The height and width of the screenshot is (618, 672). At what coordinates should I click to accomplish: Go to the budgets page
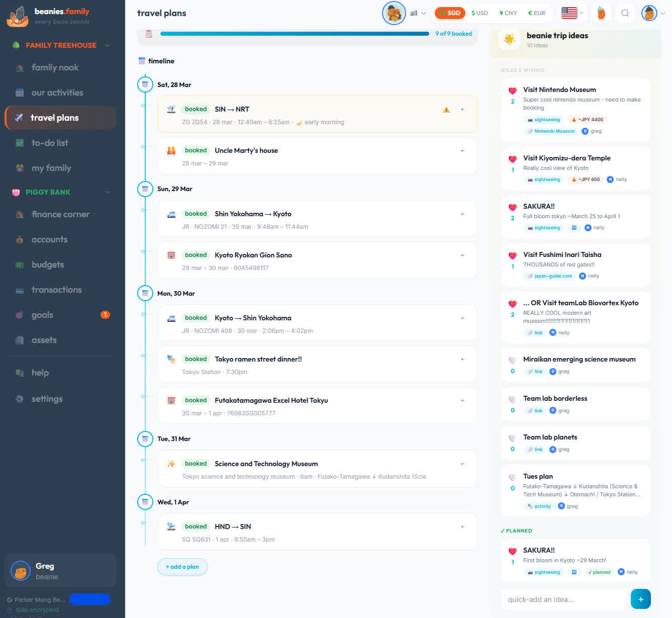coord(48,264)
